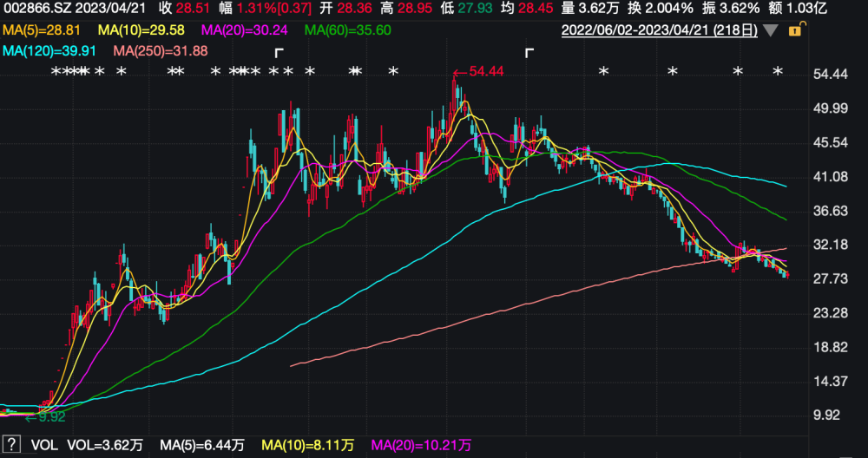Select the MA(120)=39.91 indicator label
Viewport: 868px width, 458px height.
click(x=49, y=51)
